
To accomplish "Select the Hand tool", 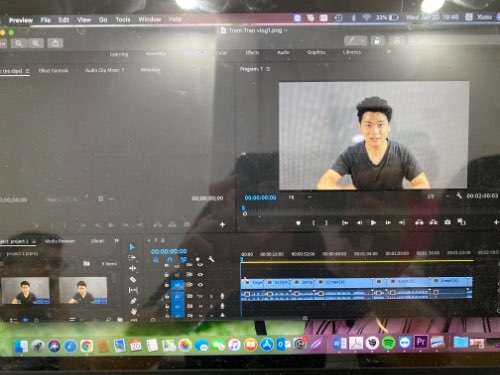I will [134, 312].
